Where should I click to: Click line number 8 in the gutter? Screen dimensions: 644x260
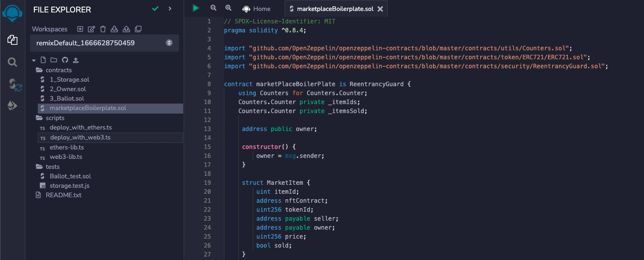point(209,84)
